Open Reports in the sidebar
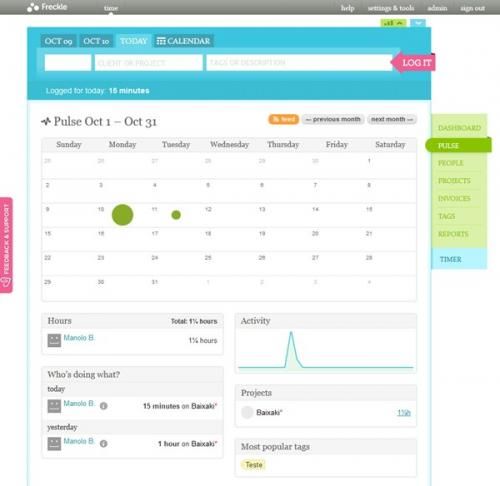 453,234
